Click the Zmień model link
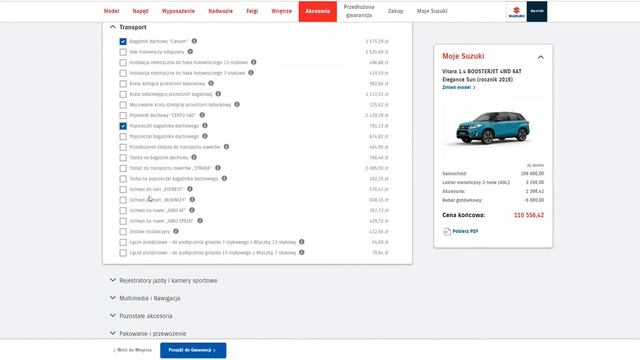This screenshot has width=640, height=360. [459, 87]
